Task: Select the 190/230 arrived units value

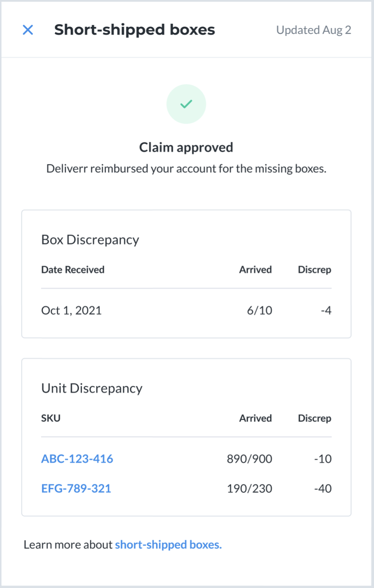Action: [x=250, y=489]
